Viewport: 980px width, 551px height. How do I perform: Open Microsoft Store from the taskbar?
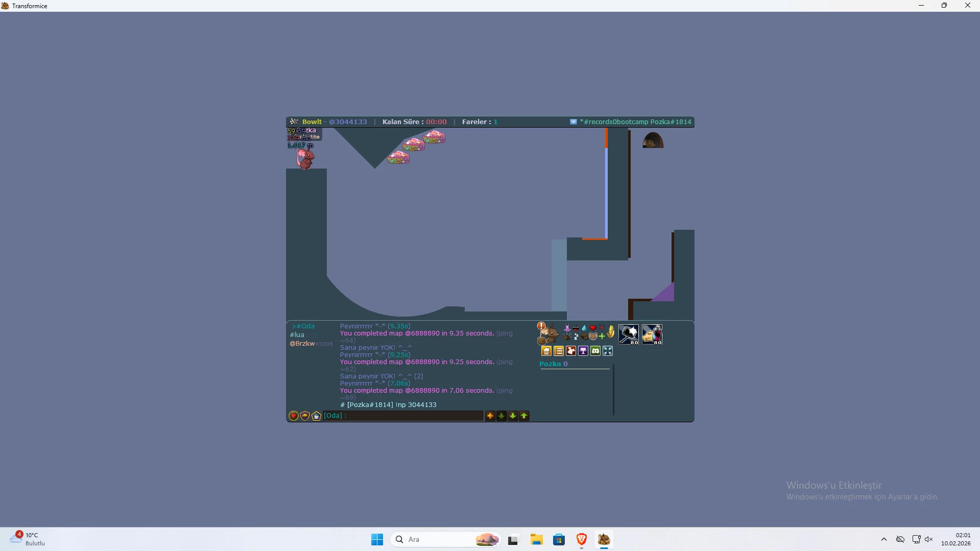[559, 540]
